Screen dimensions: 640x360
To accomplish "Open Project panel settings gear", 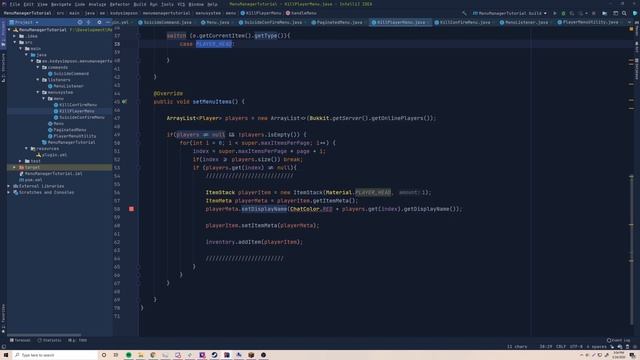I will 99,22.
